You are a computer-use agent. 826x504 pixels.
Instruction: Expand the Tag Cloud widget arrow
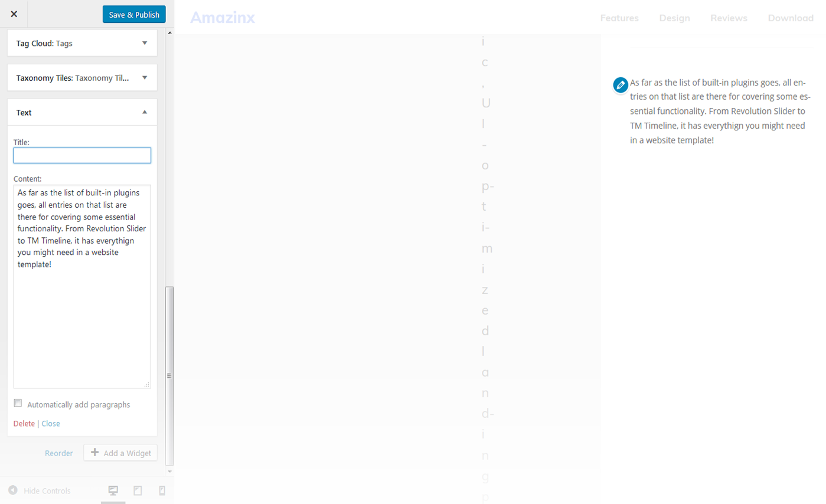point(145,43)
